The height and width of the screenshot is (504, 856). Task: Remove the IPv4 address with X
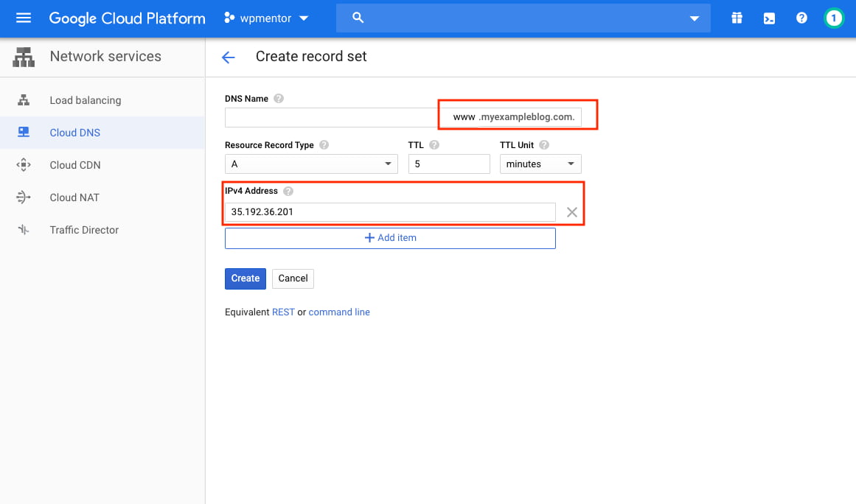(x=571, y=212)
